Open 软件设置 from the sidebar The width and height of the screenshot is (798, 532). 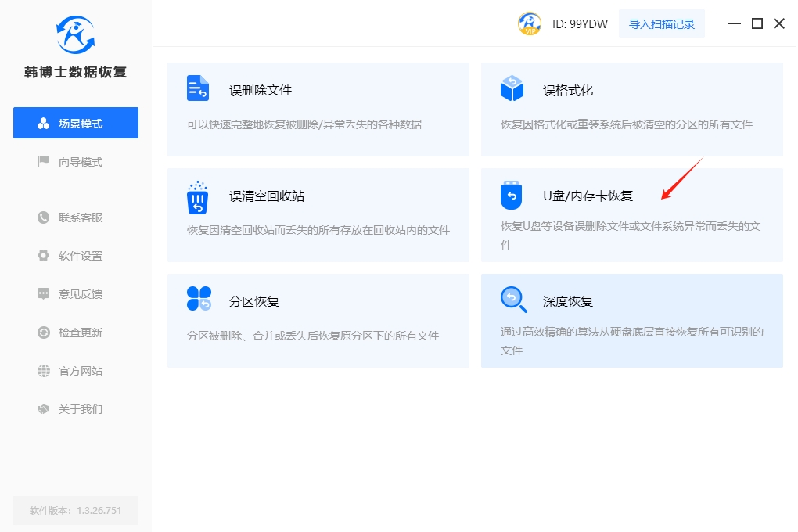tap(76, 256)
